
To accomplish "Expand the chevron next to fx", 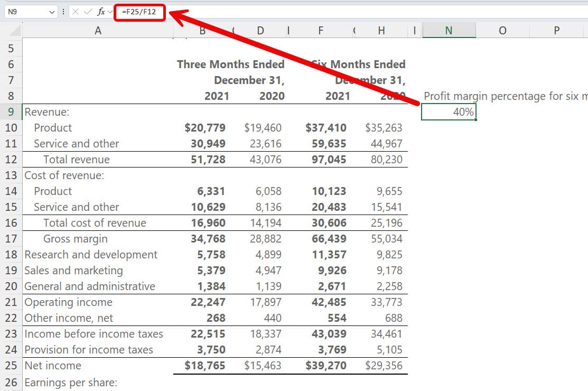I will coord(110,12).
